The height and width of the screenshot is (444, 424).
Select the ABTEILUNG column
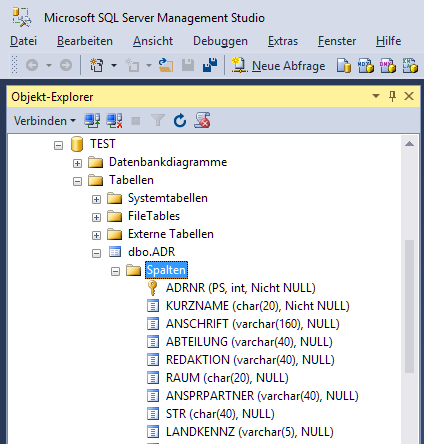coord(249,342)
